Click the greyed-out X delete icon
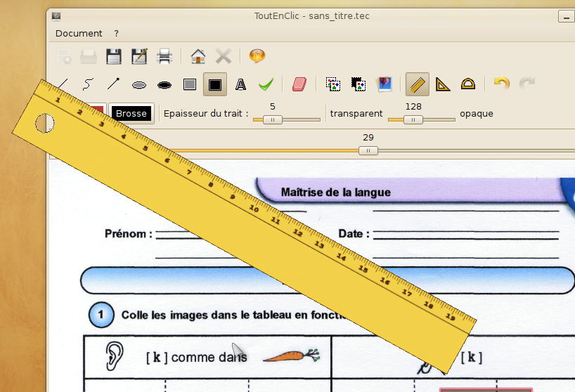The width and height of the screenshot is (575, 392). click(224, 56)
